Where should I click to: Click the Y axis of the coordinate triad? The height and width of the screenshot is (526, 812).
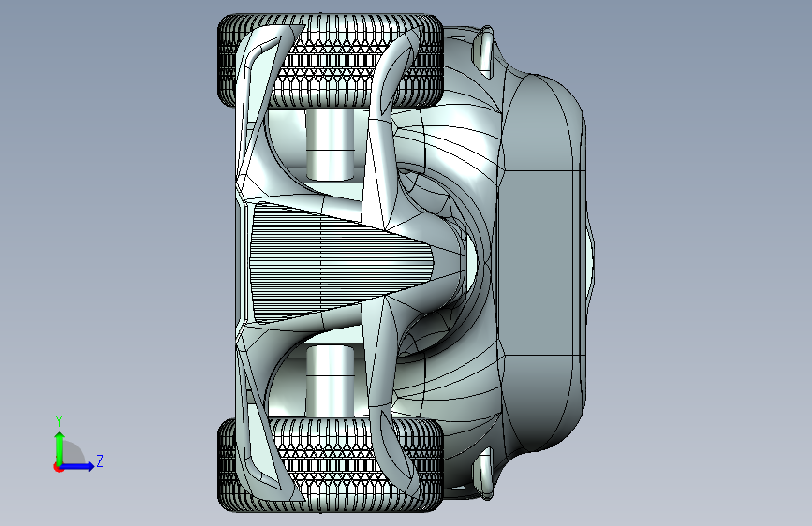(60, 448)
